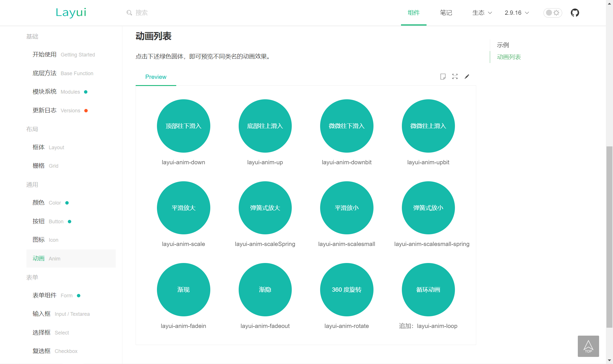This screenshot has height=364, width=613.
Task: Expand the 生态 dropdown menu
Action: (x=482, y=13)
